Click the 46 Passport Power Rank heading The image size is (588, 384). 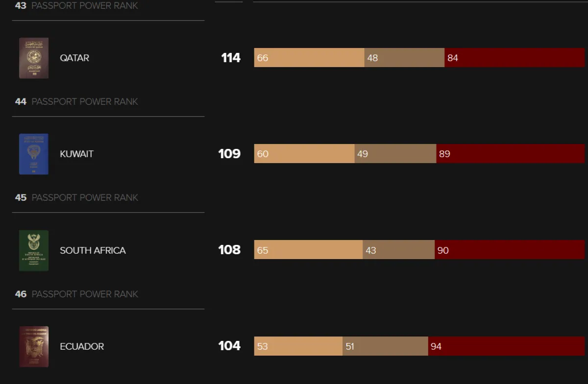pos(76,294)
